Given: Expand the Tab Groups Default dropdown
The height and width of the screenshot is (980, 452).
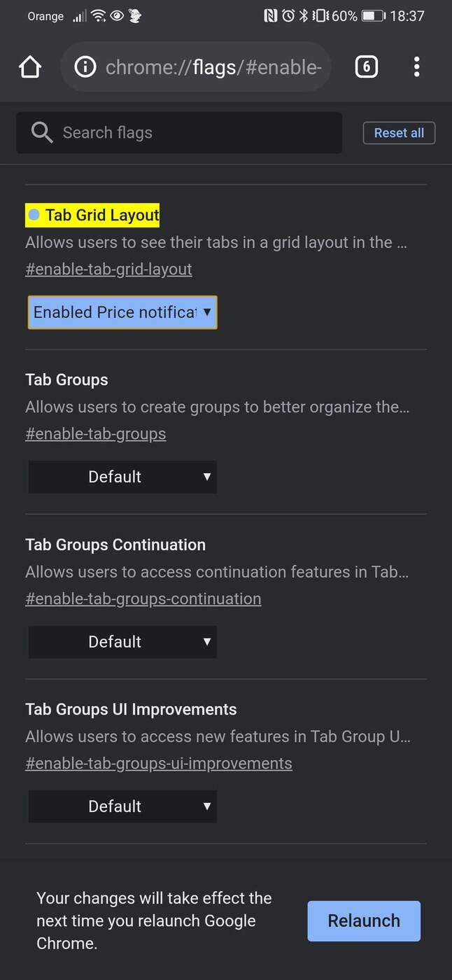Looking at the screenshot, I should click(122, 477).
